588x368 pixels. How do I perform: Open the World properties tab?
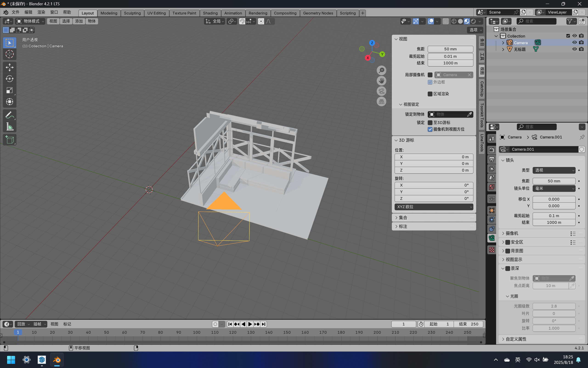(x=492, y=187)
